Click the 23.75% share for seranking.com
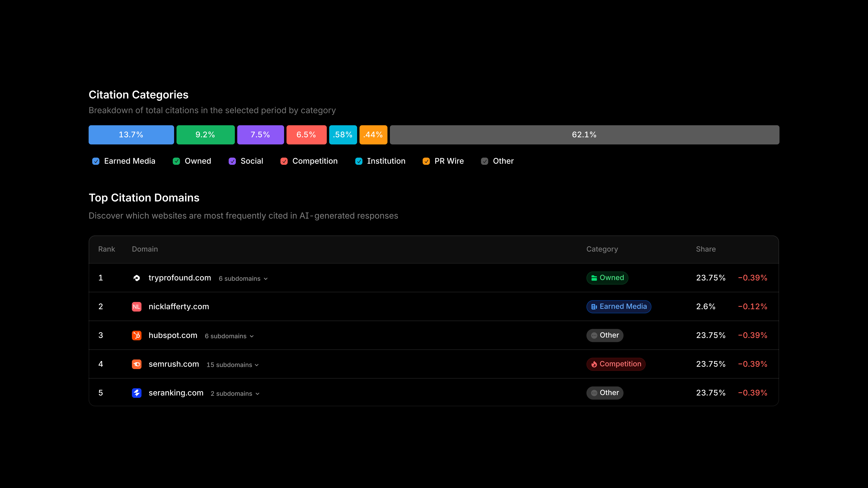This screenshot has height=488, width=868. pyautogui.click(x=711, y=393)
